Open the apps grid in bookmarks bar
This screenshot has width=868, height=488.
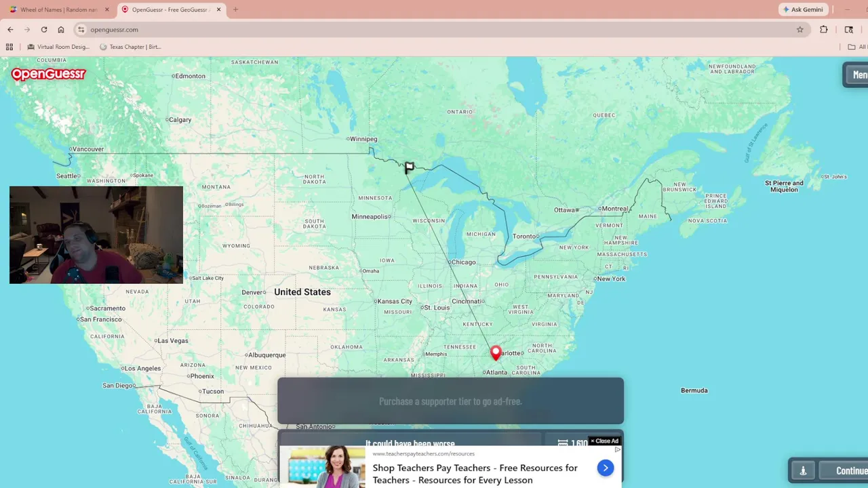tap(9, 47)
